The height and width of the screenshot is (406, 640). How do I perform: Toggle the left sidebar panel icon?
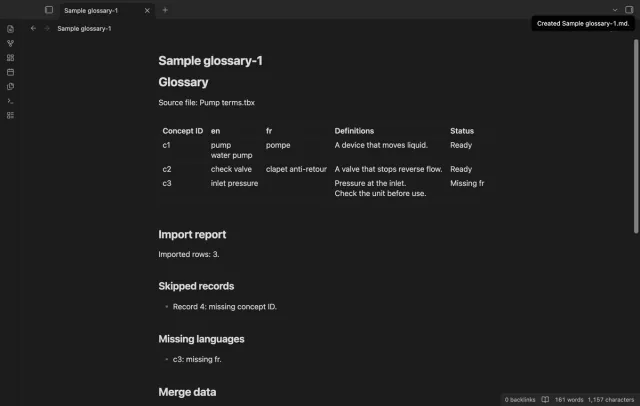tap(49, 10)
